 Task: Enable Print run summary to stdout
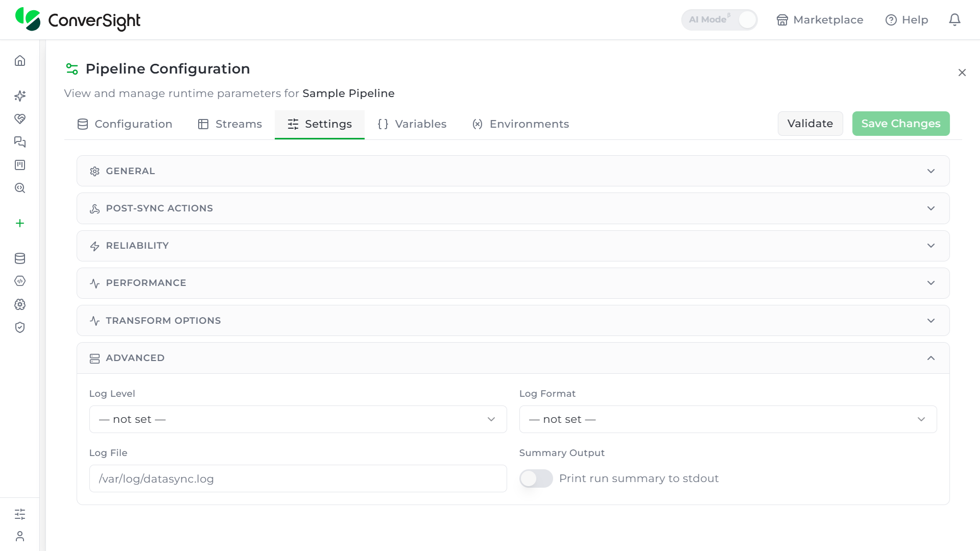coord(536,478)
